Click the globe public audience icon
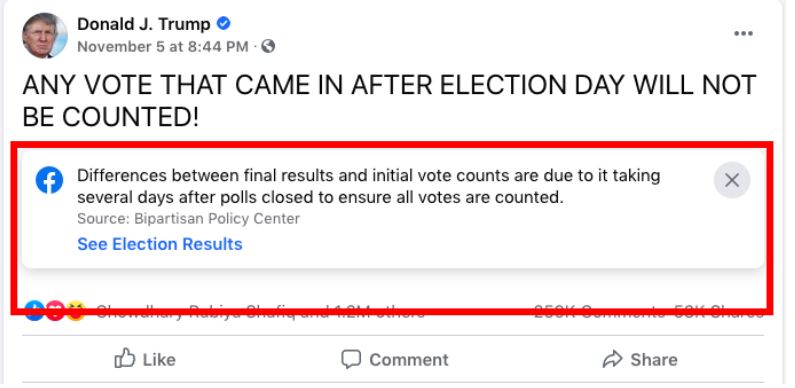 point(268,47)
